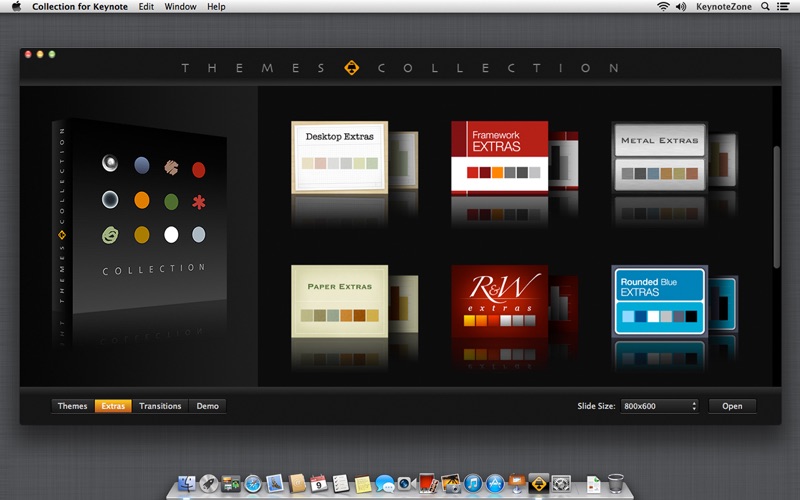
Task: Click the vertical scrollbar of the themes list
Action: pyautogui.click(x=777, y=207)
